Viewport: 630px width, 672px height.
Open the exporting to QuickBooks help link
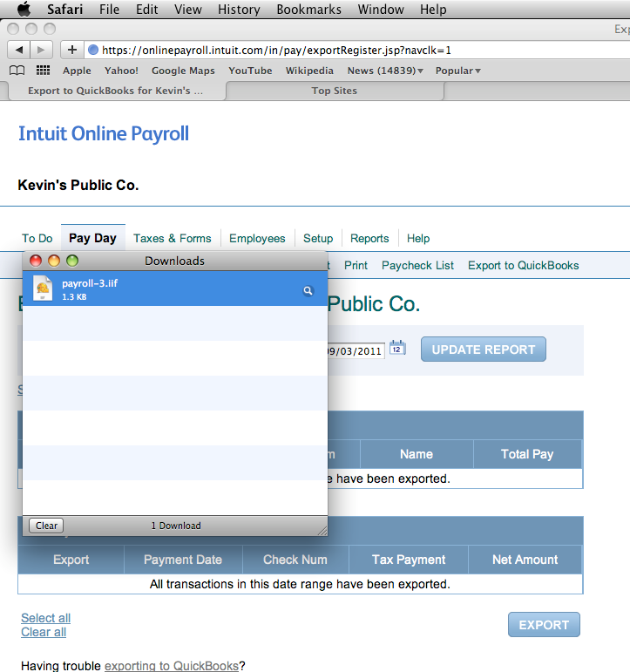[172, 666]
